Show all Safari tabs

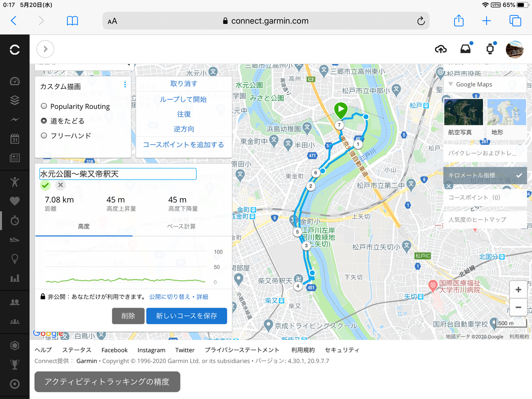[x=515, y=20]
